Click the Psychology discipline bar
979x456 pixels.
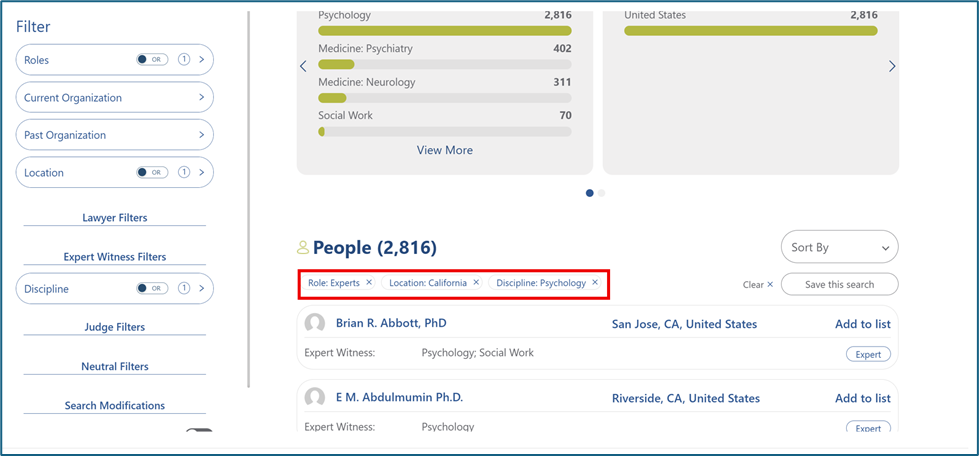pyautogui.click(x=445, y=31)
